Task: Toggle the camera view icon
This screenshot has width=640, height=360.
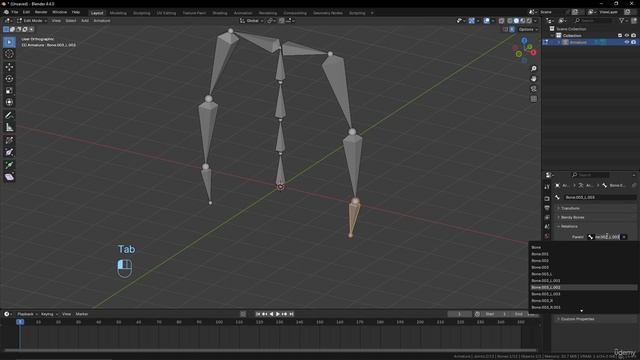Action: (533, 89)
